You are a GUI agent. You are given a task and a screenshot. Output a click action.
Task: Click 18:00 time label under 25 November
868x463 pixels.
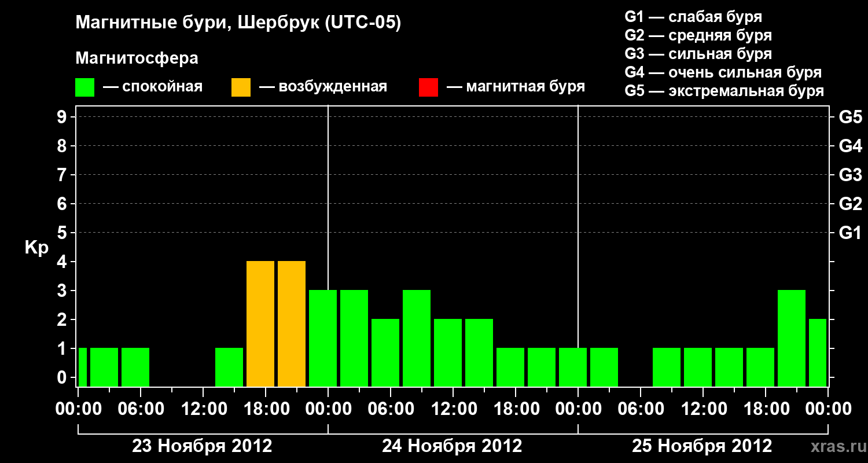766,409
